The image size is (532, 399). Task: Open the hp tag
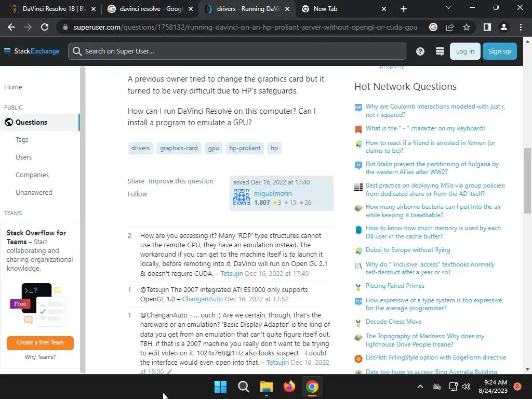pyautogui.click(x=274, y=148)
